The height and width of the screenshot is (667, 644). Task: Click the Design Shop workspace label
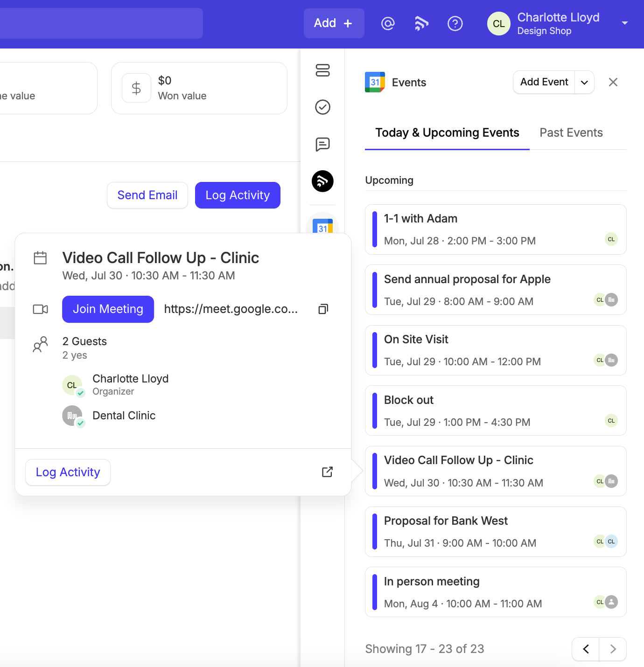(544, 31)
